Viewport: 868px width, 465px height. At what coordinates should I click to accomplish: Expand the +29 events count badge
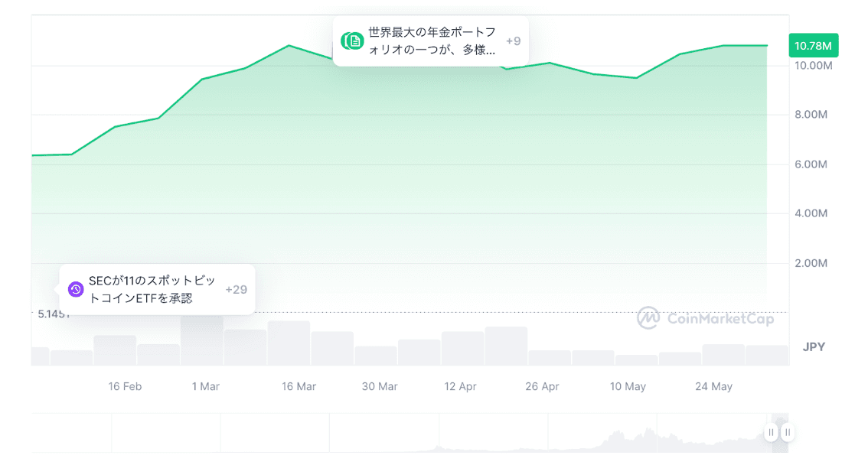(x=236, y=289)
